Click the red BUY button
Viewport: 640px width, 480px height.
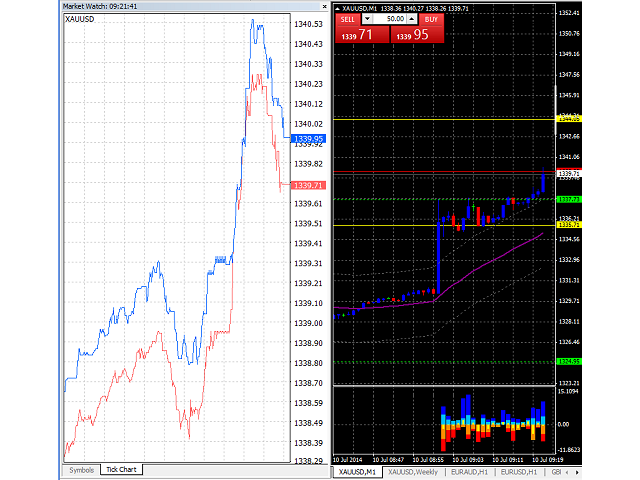(431, 18)
